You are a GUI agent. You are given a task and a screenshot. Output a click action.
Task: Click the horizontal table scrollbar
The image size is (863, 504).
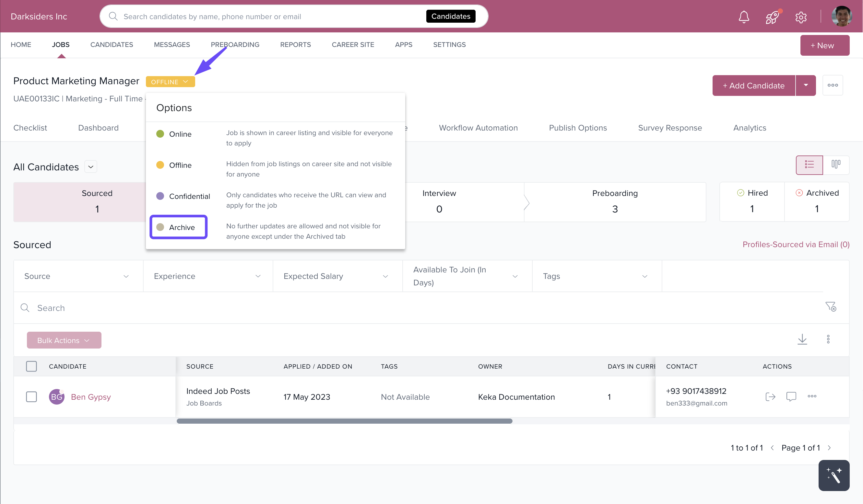click(x=344, y=421)
